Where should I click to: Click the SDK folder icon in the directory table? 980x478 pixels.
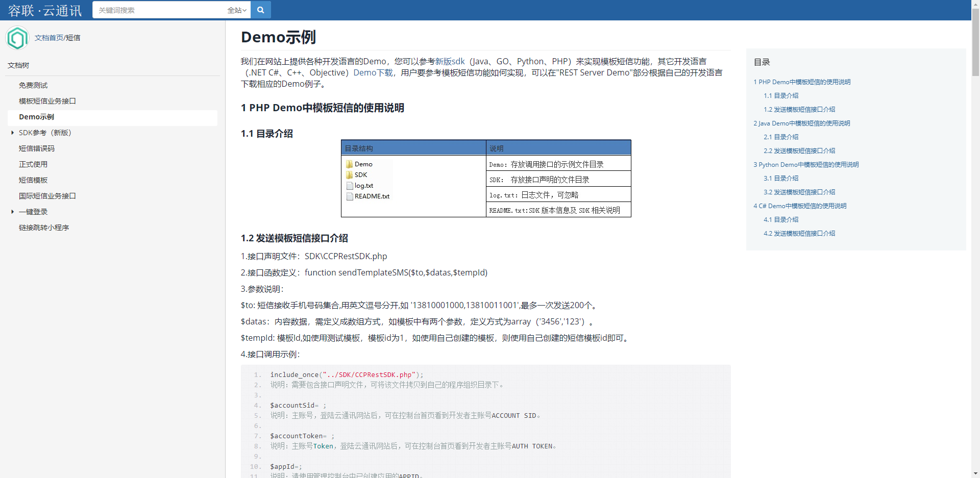coord(349,174)
